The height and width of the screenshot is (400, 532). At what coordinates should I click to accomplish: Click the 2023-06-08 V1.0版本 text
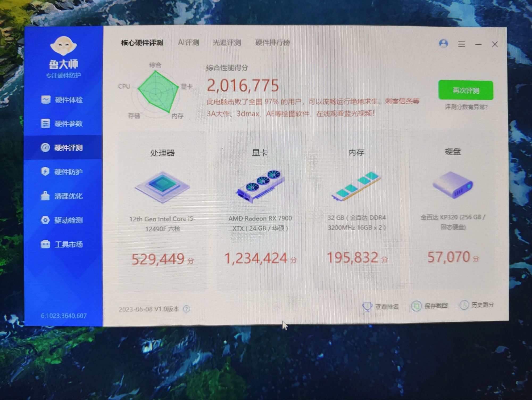pyautogui.click(x=149, y=309)
